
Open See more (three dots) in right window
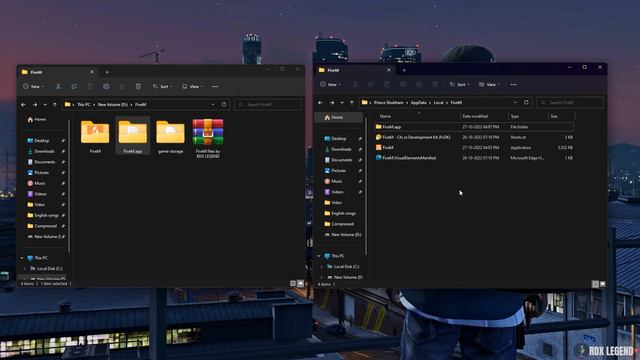click(513, 84)
